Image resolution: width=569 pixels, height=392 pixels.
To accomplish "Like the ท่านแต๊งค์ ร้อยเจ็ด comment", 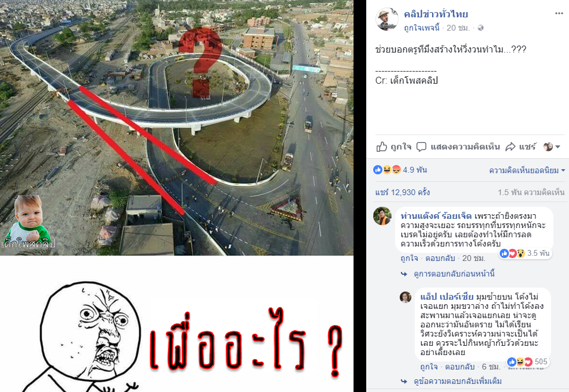I will click(x=410, y=258).
